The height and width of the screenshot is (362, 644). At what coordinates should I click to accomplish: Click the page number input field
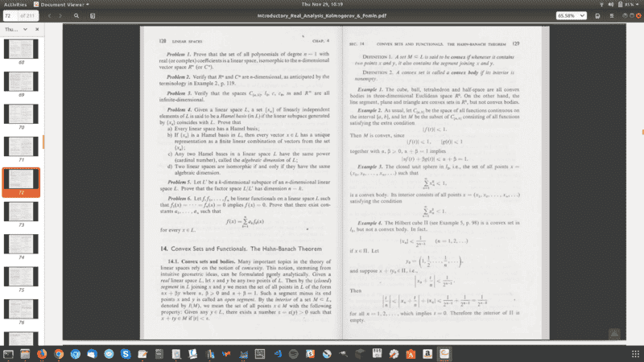click(x=10, y=15)
